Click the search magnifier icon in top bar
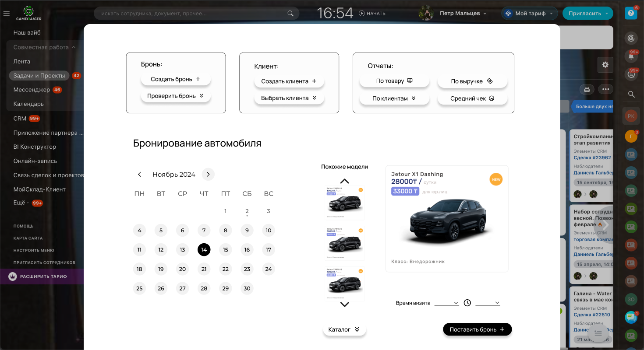 (290, 14)
